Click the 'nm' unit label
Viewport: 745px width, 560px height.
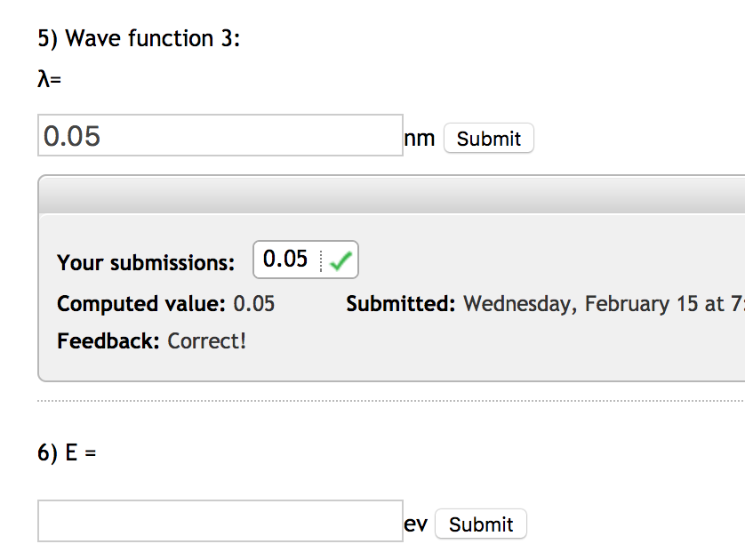420,139
